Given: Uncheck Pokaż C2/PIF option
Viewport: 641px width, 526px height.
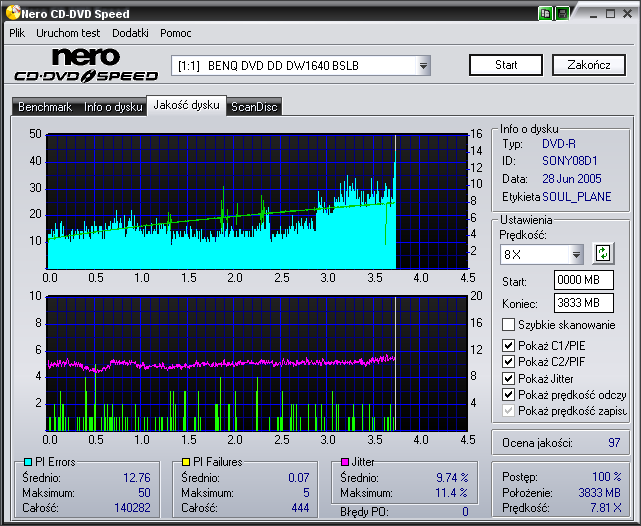Looking at the screenshot, I should (508, 362).
